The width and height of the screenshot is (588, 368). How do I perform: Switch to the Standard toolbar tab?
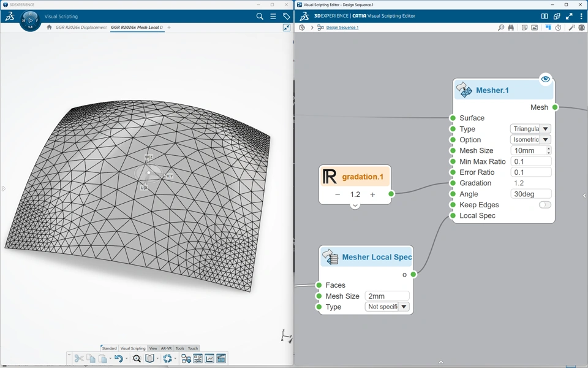(109, 348)
